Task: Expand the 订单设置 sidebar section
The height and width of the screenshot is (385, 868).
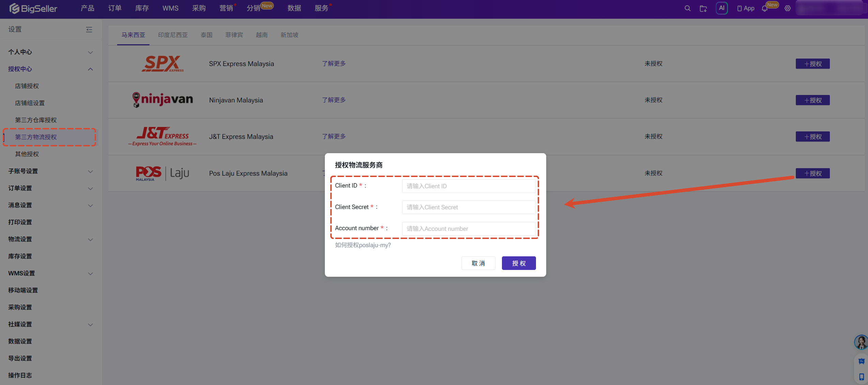Action: (x=51, y=188)
